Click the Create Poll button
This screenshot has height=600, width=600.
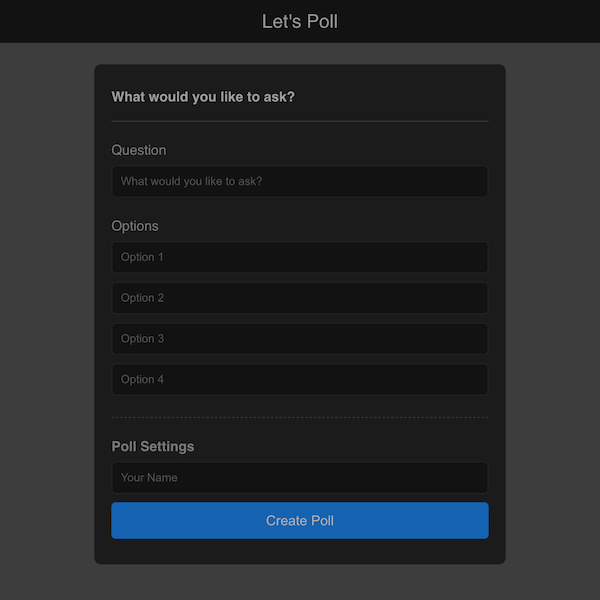pos(300,521)
